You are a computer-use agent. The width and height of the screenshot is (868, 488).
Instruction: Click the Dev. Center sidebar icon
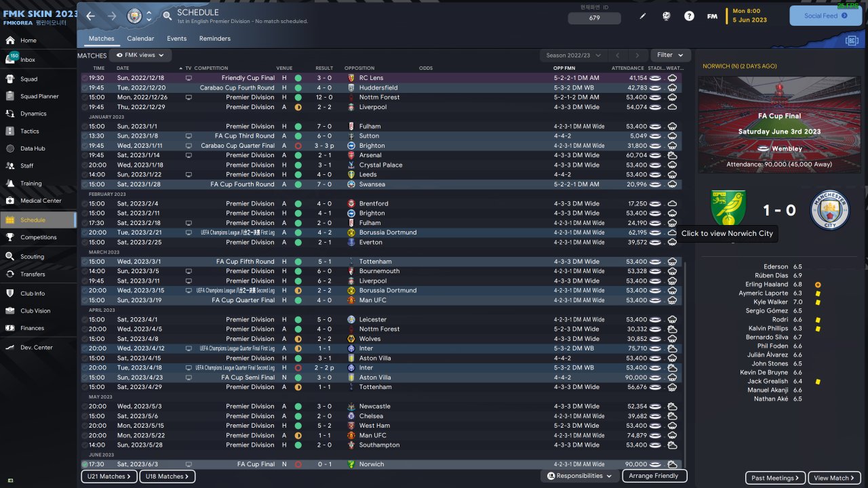tap(10, 347)
